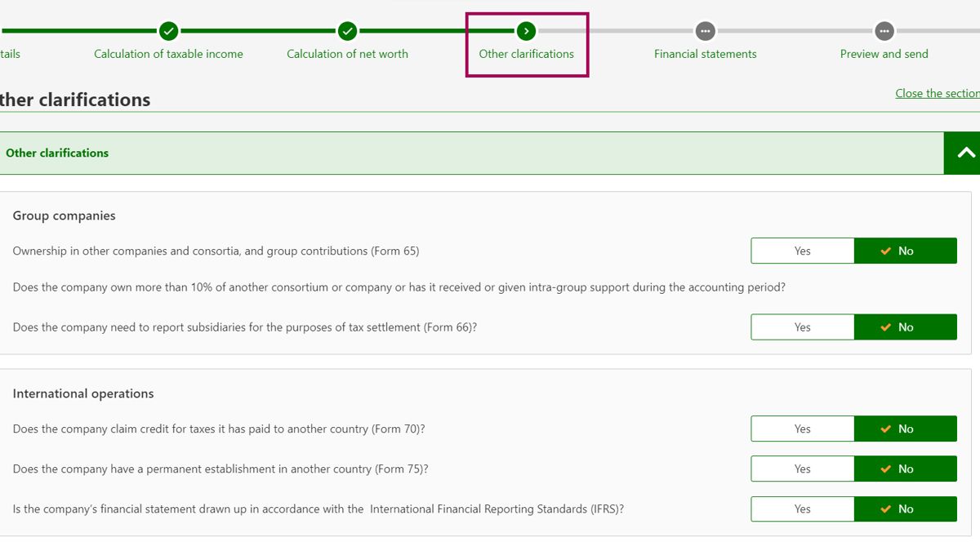Choose No for reporting subsidiaries Form 66
This screenshot has width=980, height=551.
click(x=905, y=327)
